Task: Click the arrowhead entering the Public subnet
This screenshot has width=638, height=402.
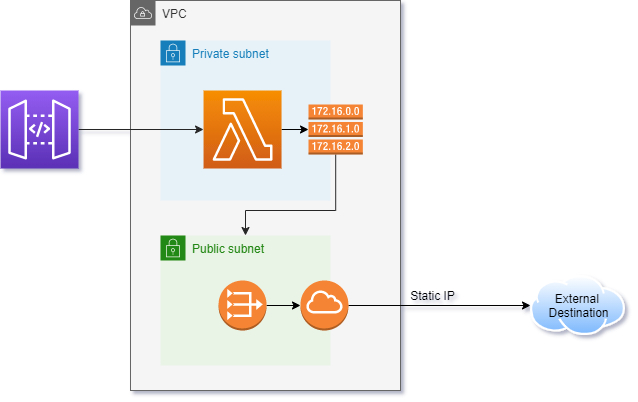Action: pos(246,229)
